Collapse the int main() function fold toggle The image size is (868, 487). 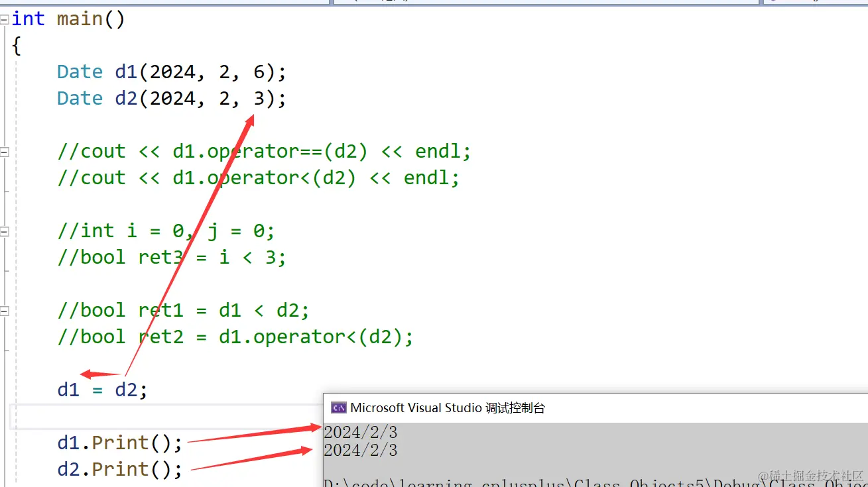click(4, 19)
